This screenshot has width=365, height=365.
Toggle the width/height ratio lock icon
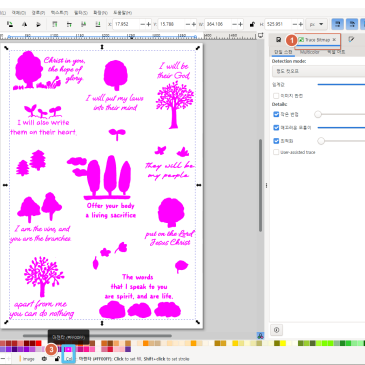click(252, 24)
